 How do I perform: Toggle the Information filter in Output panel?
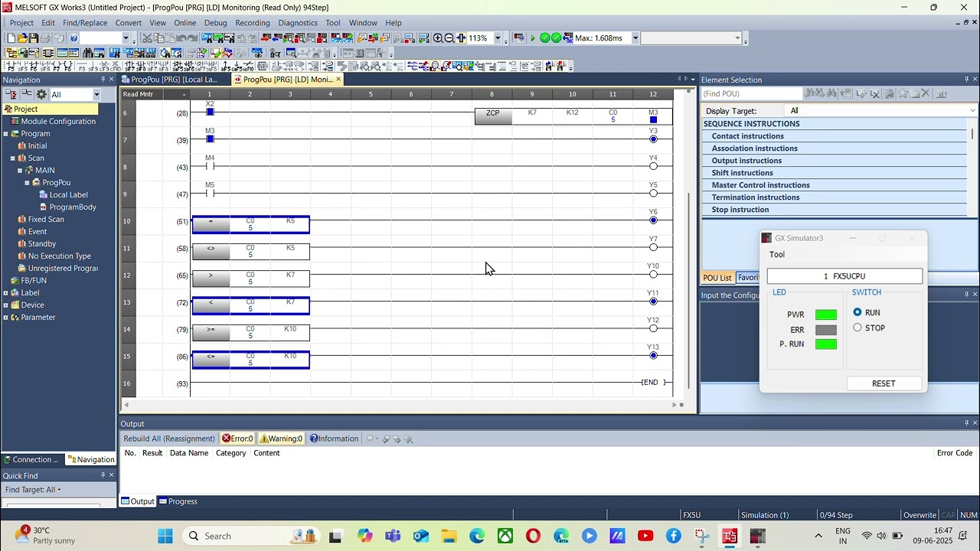(x=334, y=439)
